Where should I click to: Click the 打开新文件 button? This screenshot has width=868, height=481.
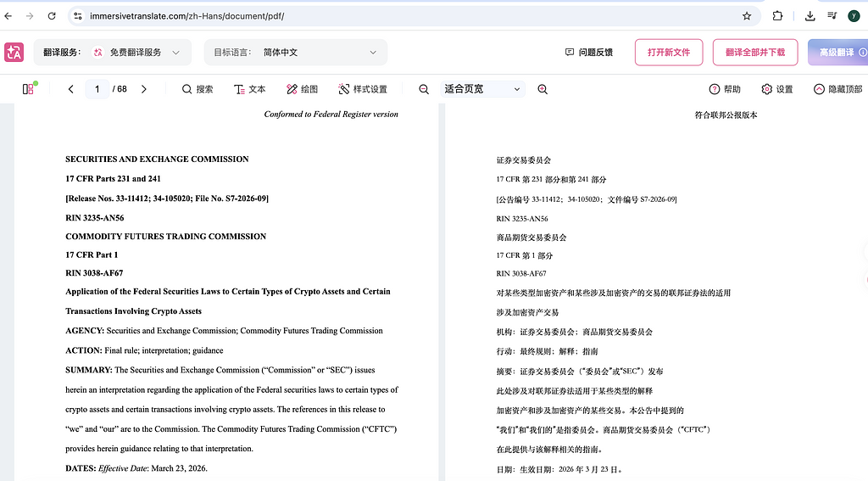coord(669,53)
